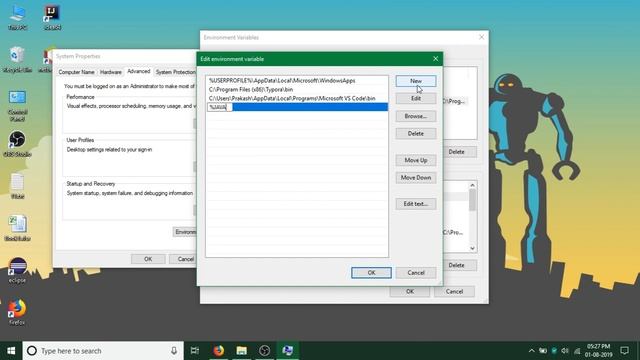
Task: Click the New button in Edit environment variable
Action: [416, 81]
